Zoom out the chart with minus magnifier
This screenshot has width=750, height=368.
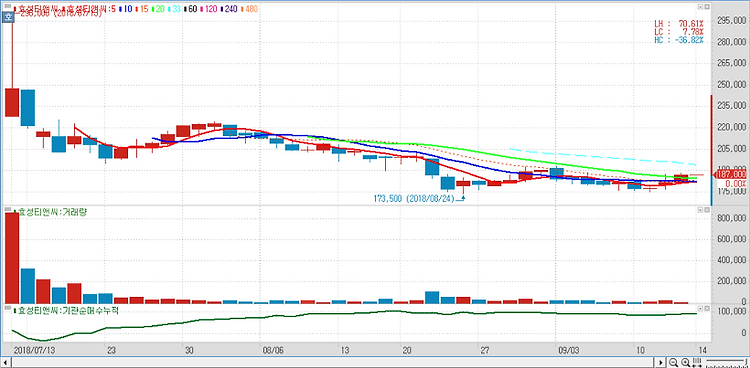coord(673,362)
